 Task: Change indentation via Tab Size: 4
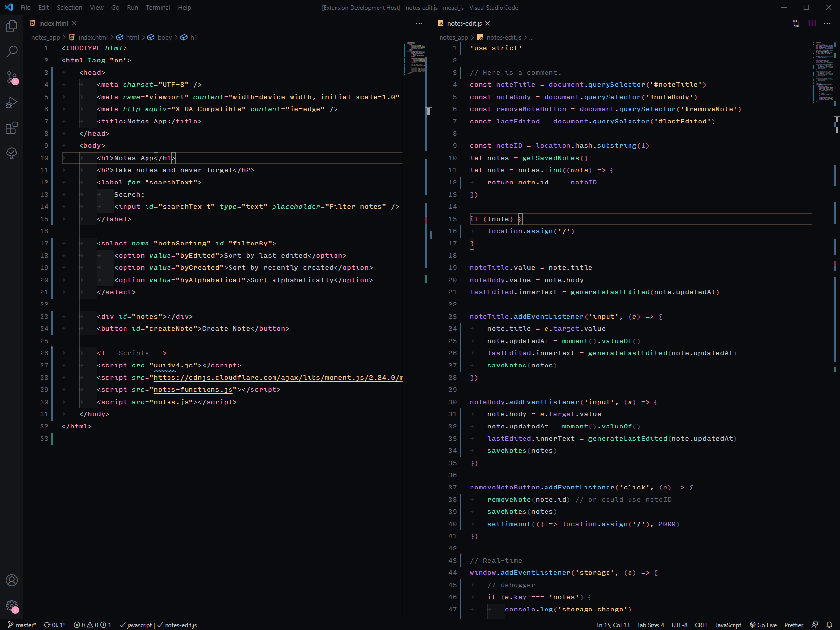coord(651,625)
